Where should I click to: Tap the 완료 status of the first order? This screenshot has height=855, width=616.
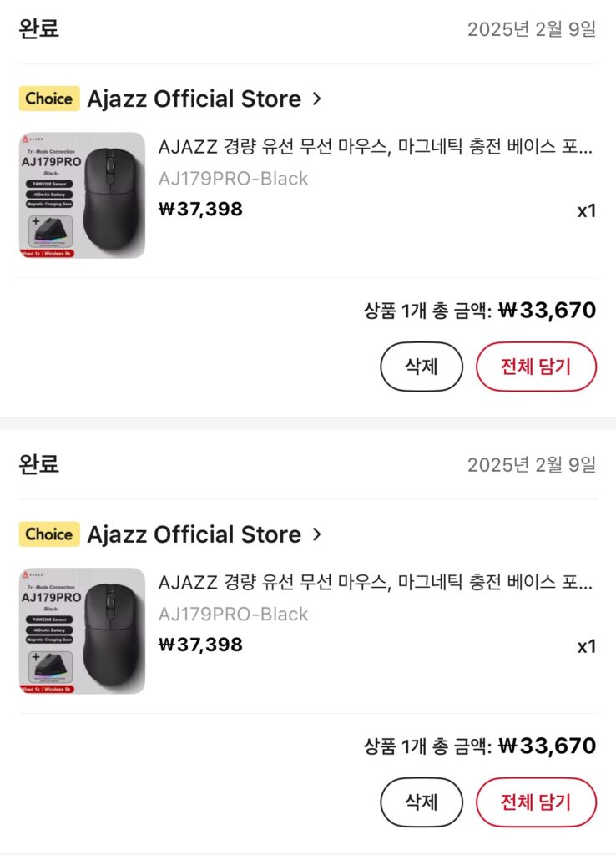point(38,28)
